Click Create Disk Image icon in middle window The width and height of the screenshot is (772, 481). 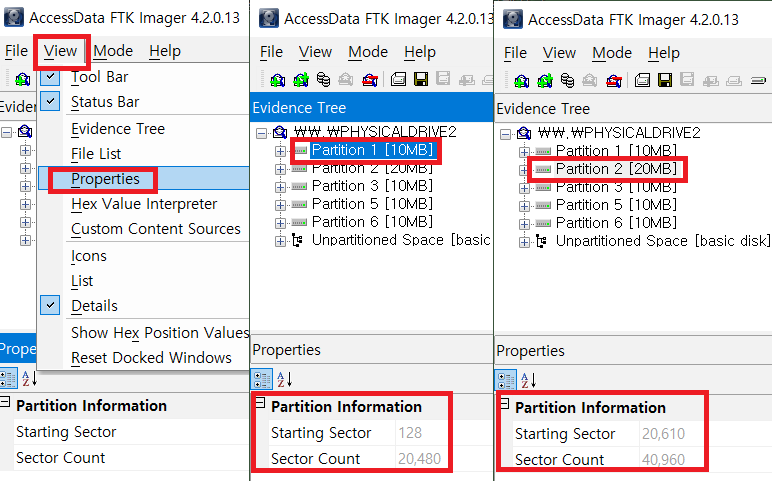(x=398, y=80)
